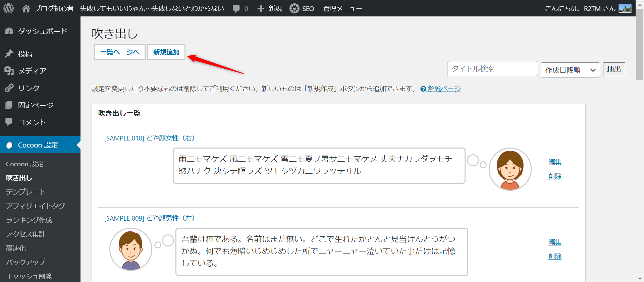Click the Links chain icon
This screenshot has height=282, width=644.
[9, 88]
